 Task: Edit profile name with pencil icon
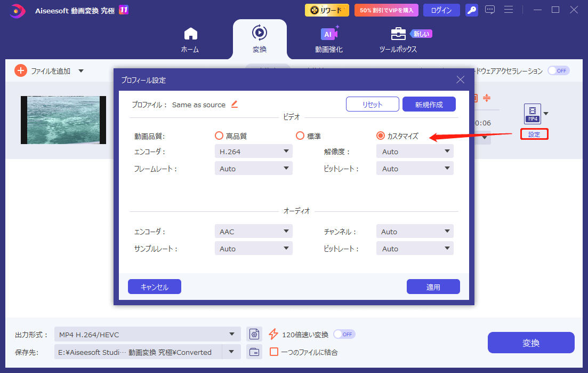(x=233, y=104)
